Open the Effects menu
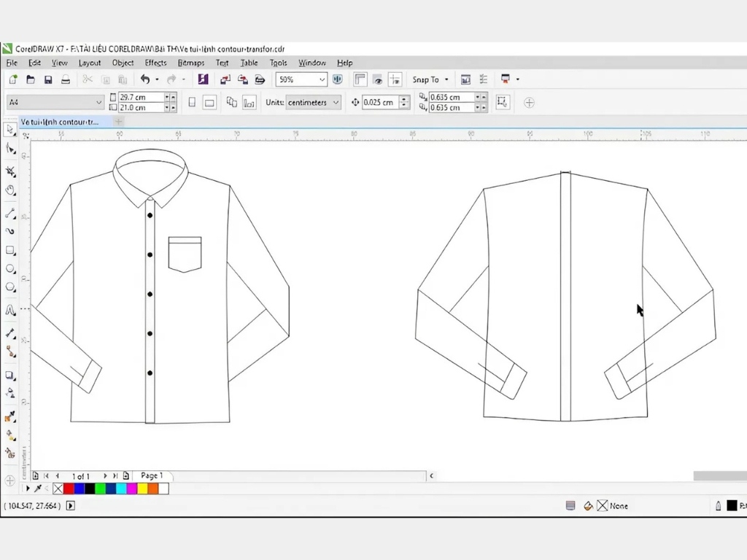This screenshot has height=560, width=747. pyautogui.click(x=155, y=63)
